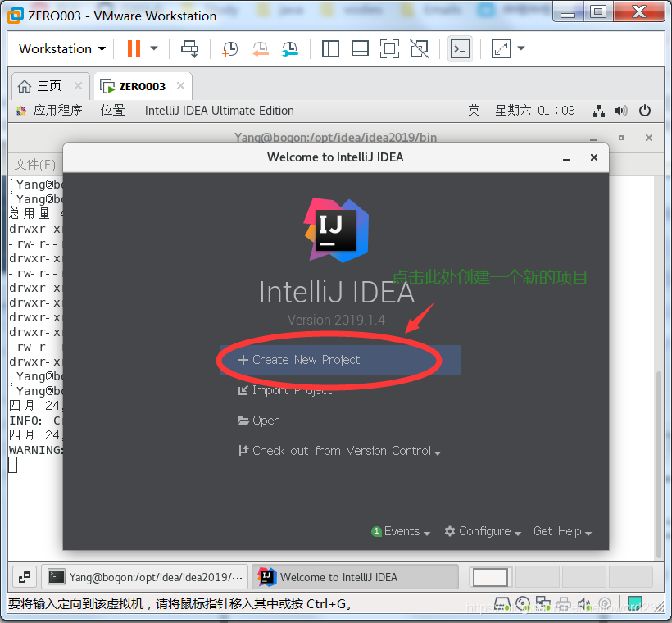Open the Get Help dropdown
672x623 pixels.
coord(562,531)
